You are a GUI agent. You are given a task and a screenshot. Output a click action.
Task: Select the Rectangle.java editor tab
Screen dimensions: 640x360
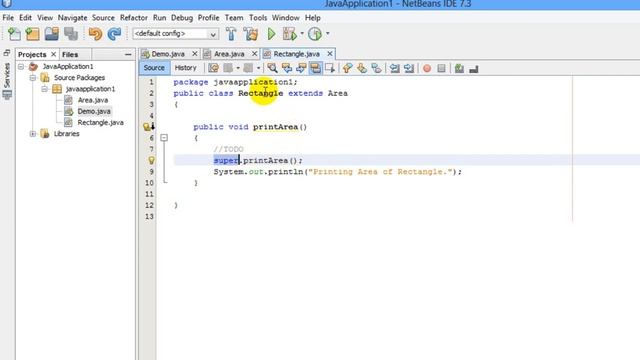(x=296, y=54)
